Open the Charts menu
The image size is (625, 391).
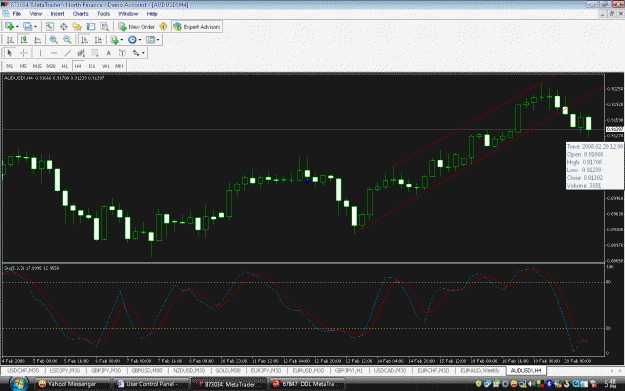(x=81, y=14)
